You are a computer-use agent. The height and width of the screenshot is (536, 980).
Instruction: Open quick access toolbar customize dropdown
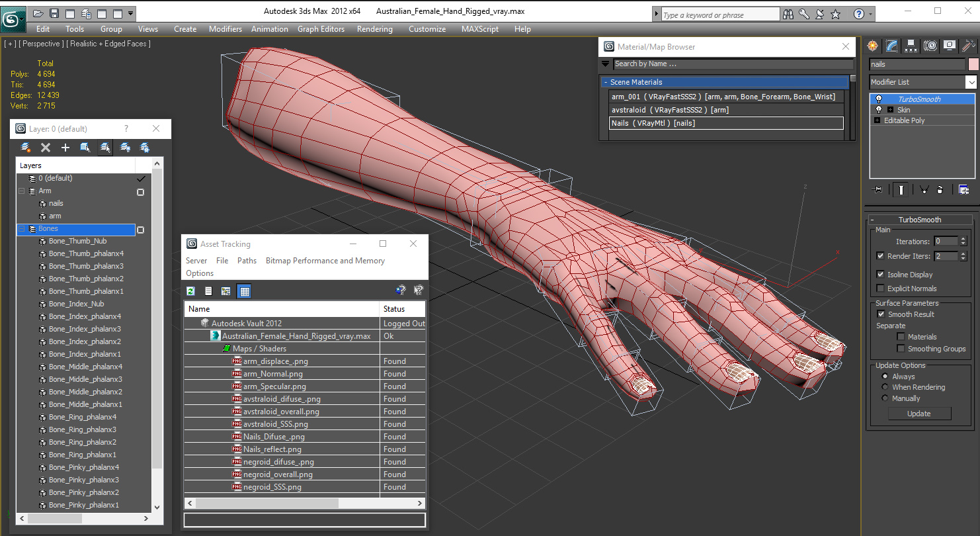pos(130,13)
